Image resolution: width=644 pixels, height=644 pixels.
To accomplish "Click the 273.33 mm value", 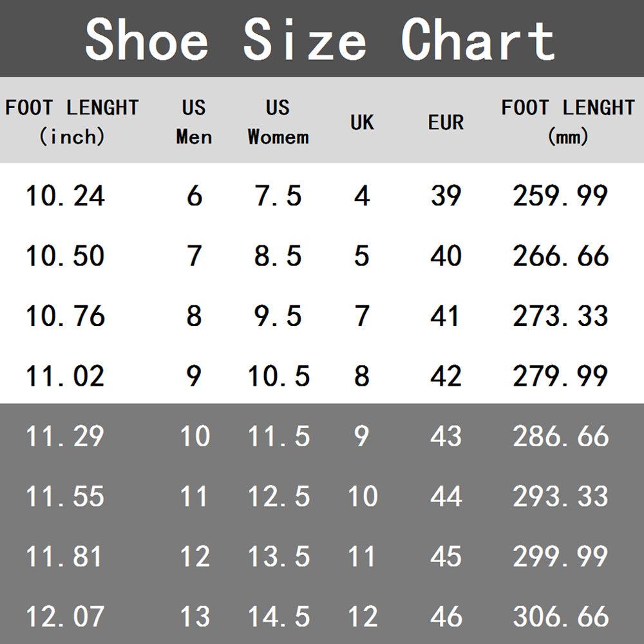I will point(561,316).
